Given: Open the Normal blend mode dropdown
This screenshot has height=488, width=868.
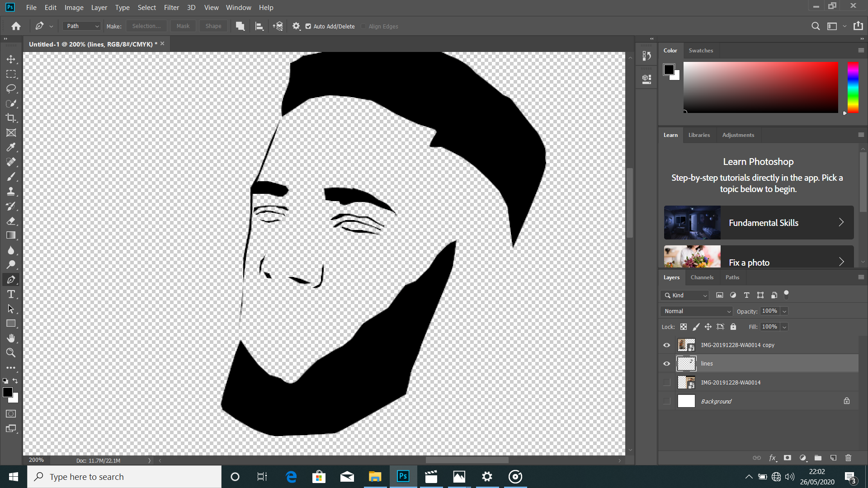Looking at the screenshot, I should point(696,311).
